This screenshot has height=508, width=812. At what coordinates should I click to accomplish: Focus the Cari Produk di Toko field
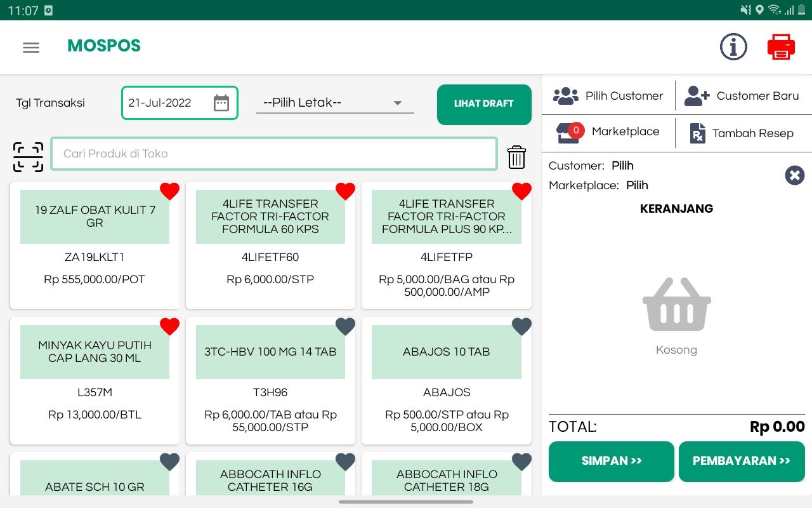(274, 154)
